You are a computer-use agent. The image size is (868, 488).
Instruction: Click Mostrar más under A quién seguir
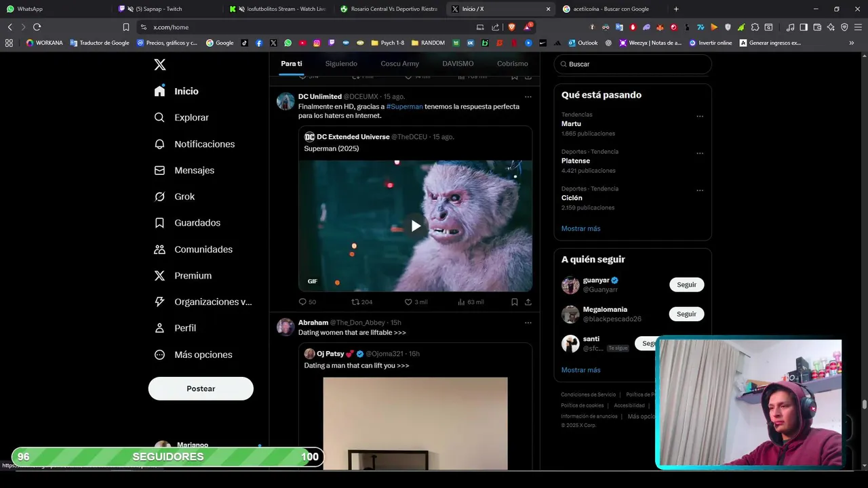click(x=580, y=370)
